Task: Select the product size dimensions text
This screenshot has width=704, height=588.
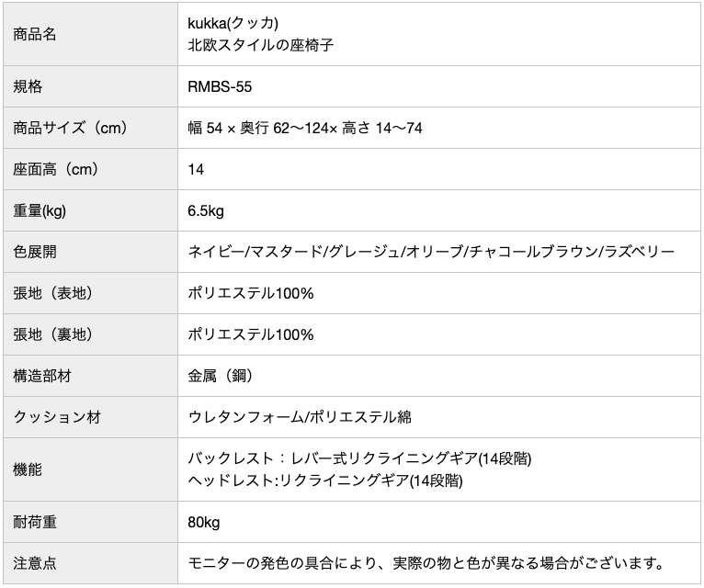Action: 305,129
